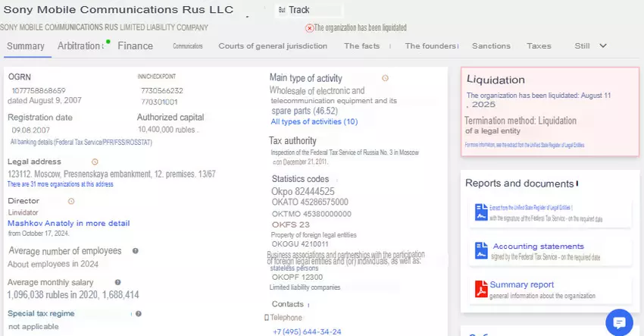Expand All types of activities (10)
The height and width of the screenshot is (336, 644).
coord(314,121)
